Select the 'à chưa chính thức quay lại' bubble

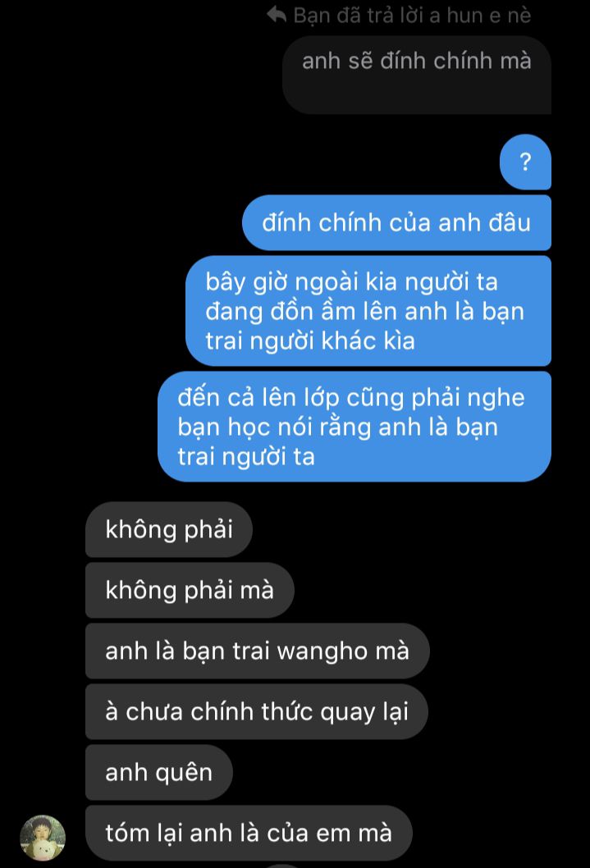coord(257,712)
